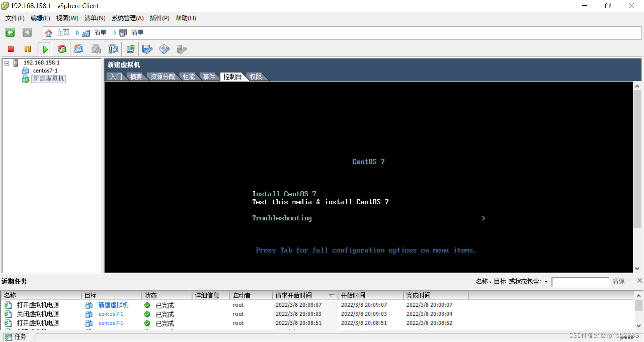Click the console vertical scrollbar thumb
Viewport: 644px width, 342px height.
point(637,159)
